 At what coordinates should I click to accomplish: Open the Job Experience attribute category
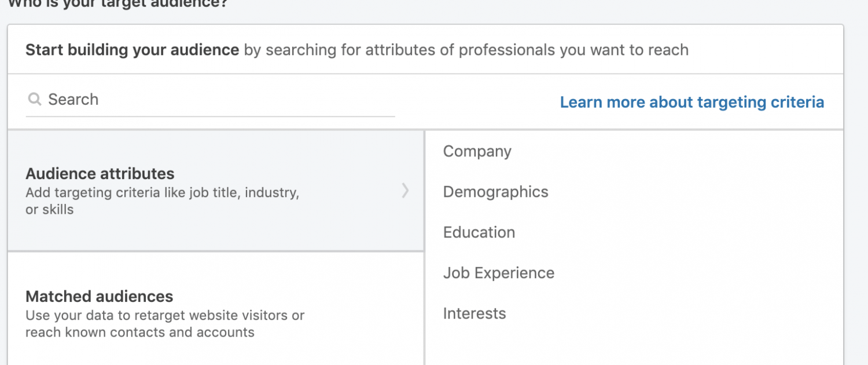click(499, 273)
